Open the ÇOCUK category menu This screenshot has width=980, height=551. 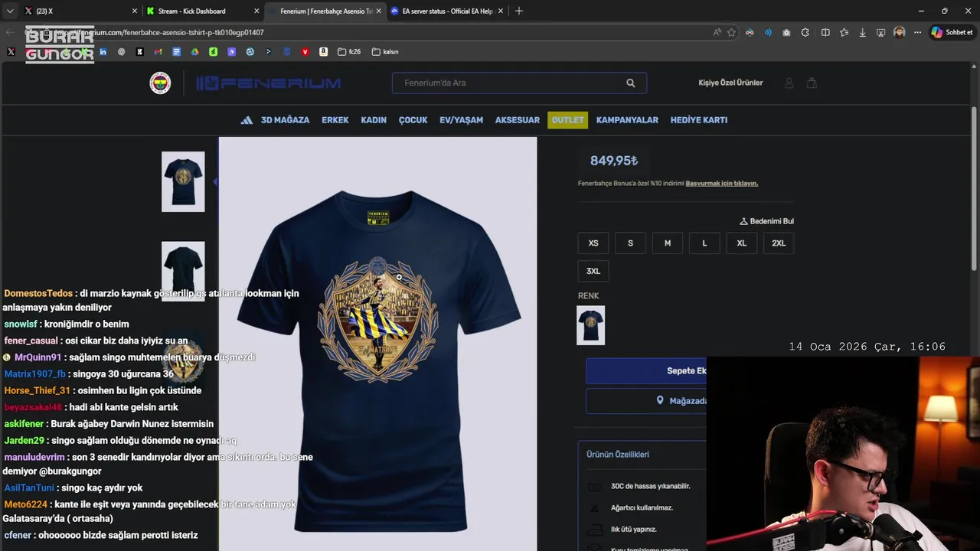pos(413,120)
